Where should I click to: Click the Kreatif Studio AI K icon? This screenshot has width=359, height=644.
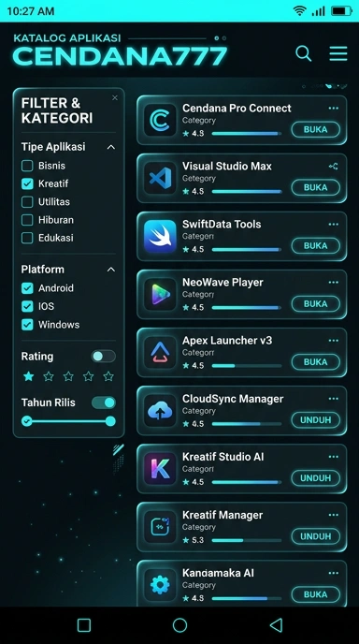[160, 469]
